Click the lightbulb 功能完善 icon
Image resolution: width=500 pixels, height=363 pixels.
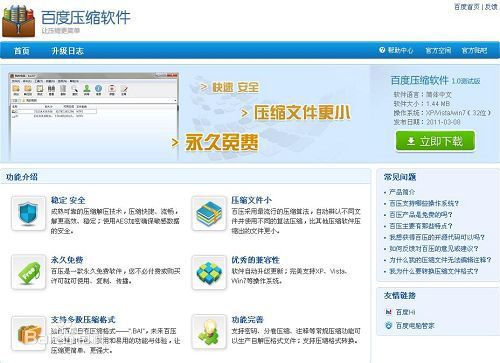[x=209, y=332]
